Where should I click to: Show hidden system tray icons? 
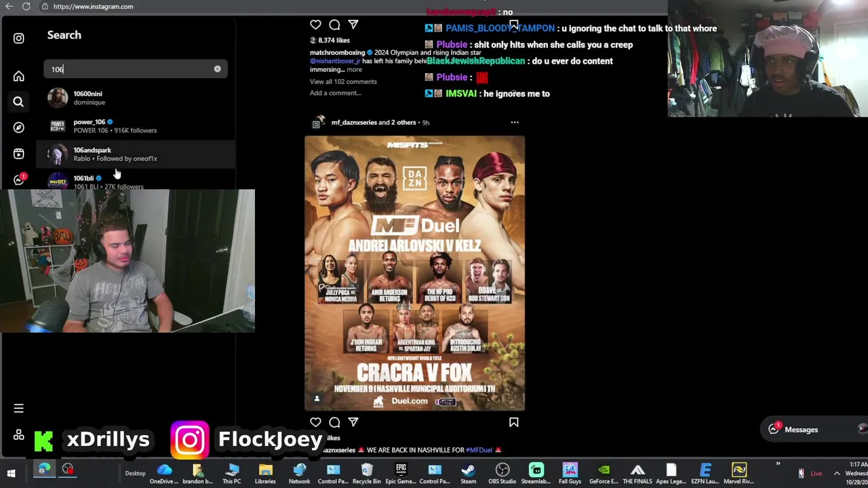837,474
